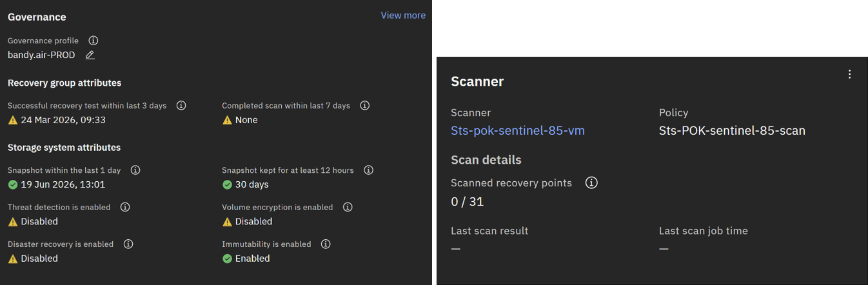Open View more link in Governance
The height and width of the screenshot is (285, 868).
pos(403,15)
